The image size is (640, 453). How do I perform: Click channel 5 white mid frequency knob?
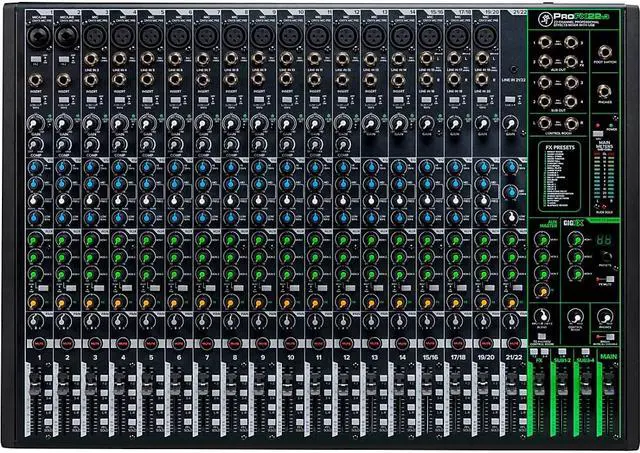(147, 200)
